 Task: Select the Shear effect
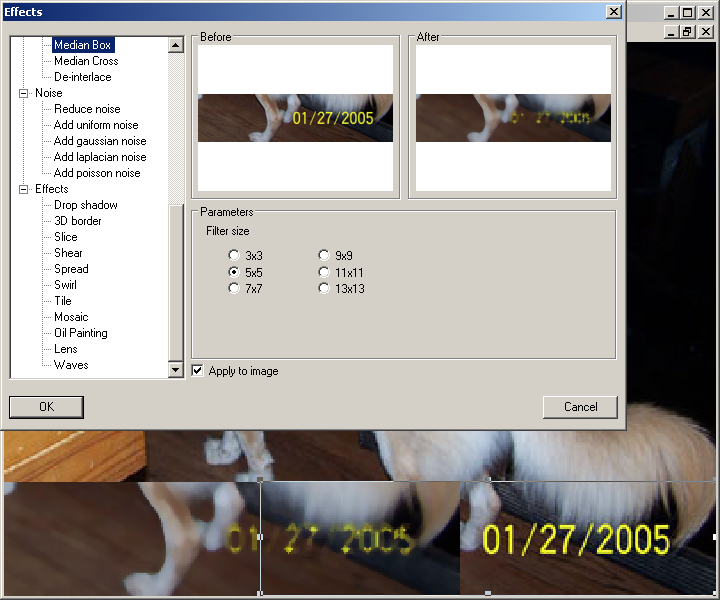pos(68,253)
